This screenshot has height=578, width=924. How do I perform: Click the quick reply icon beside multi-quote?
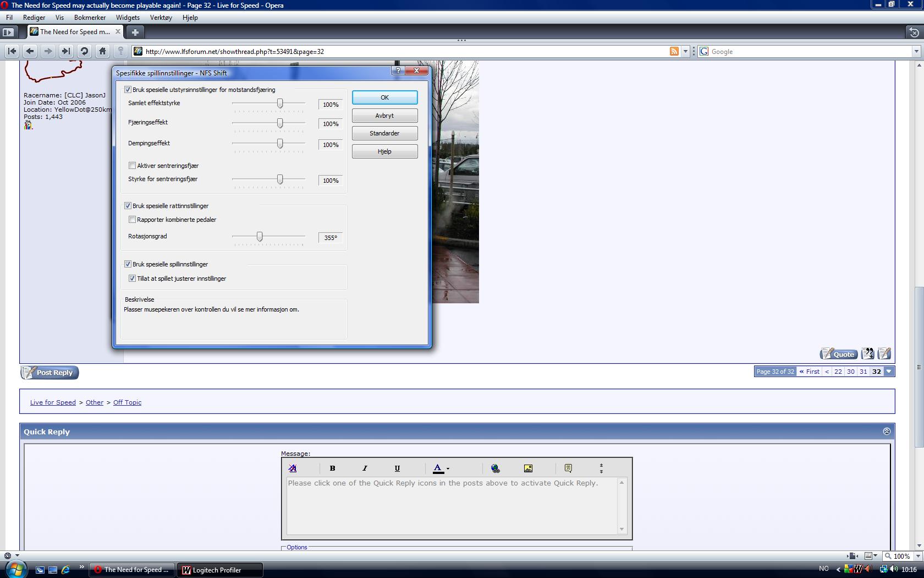[x=884, y=353]
